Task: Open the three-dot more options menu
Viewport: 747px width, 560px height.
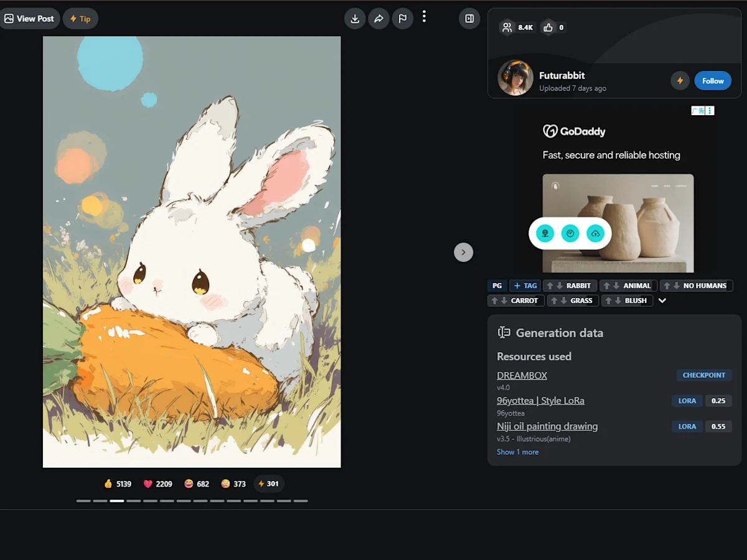Action: [x=424, y=17]
